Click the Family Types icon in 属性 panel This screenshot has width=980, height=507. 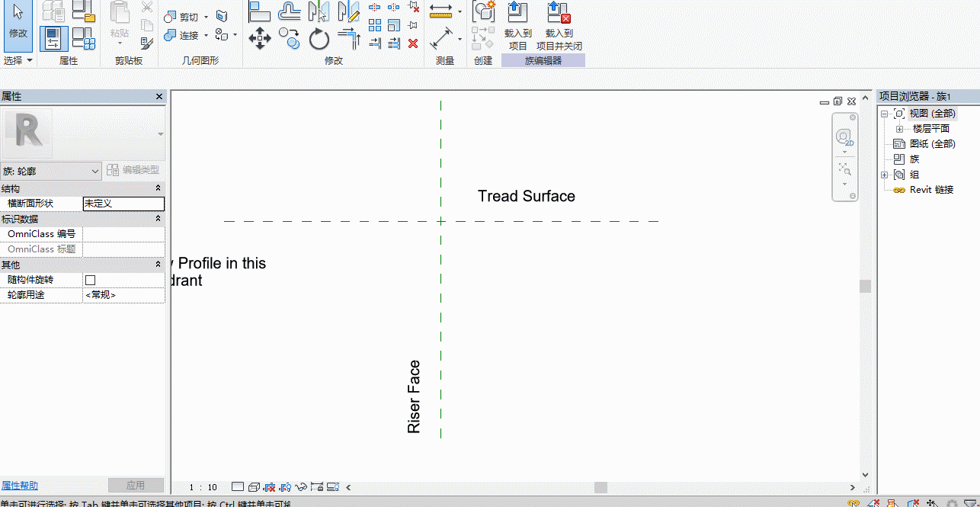click(83, 38)
